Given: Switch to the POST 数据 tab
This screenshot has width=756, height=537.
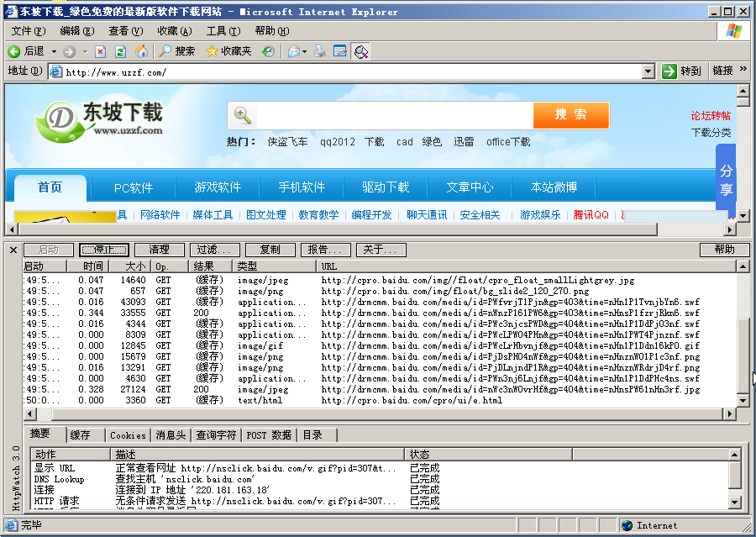Looking at the screenshot, I should tap(269, 435).
